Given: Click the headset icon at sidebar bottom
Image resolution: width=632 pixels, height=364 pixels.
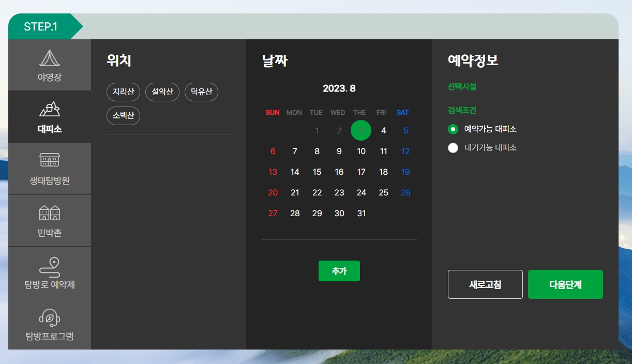Looking at the screenshot, I should 50,318.
